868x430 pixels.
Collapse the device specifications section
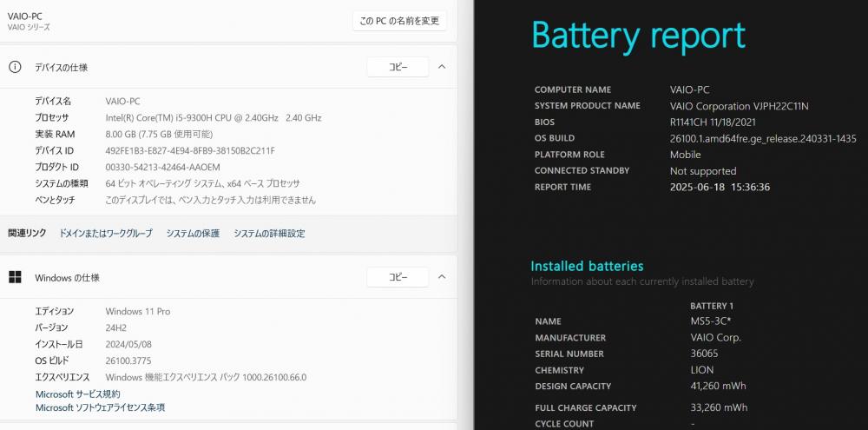[x=442, y=67]
